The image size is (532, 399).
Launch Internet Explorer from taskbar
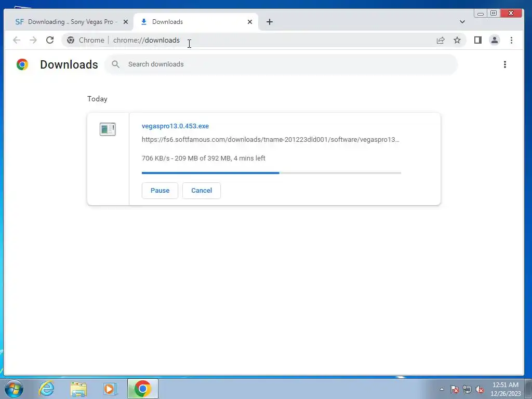46,389
